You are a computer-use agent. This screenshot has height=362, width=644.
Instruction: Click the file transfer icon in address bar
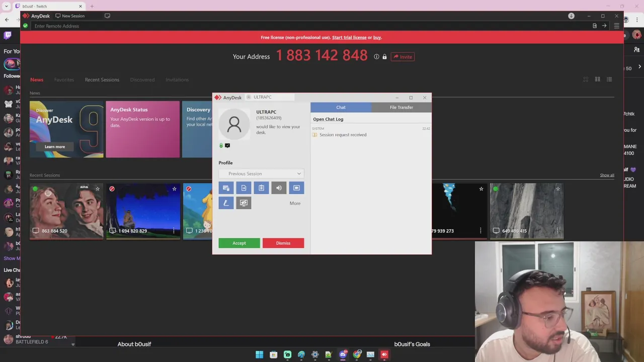pos(595,26)
